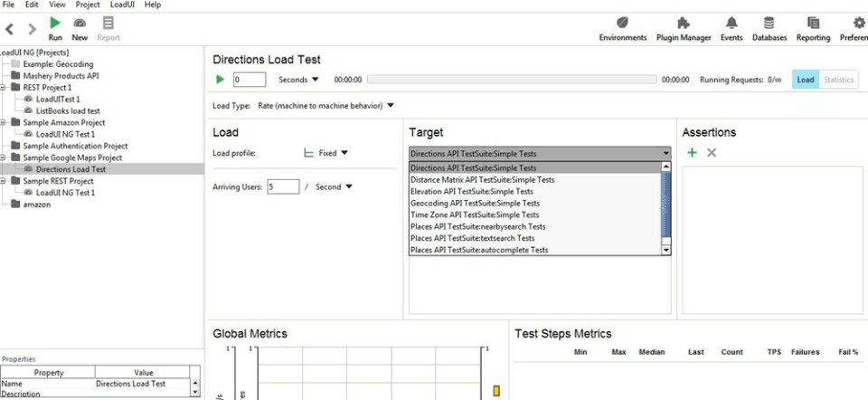Image resolution: width=868 pixels, height=400 pixels.
Task: Open the Environments panel icon
Action: tap(622, 24)
